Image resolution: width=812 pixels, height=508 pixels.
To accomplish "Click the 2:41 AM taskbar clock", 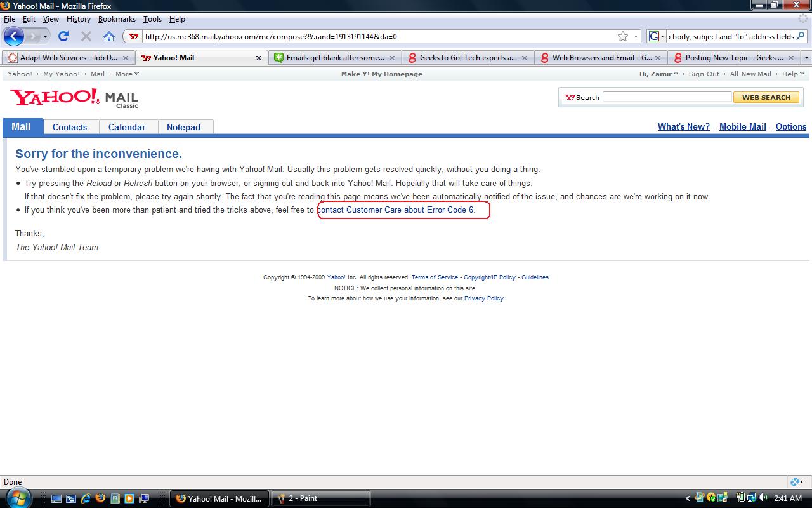I will point(788,498).
